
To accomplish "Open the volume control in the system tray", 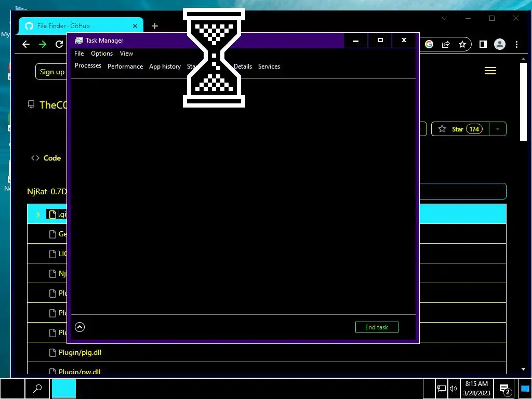I will (453, 389).
